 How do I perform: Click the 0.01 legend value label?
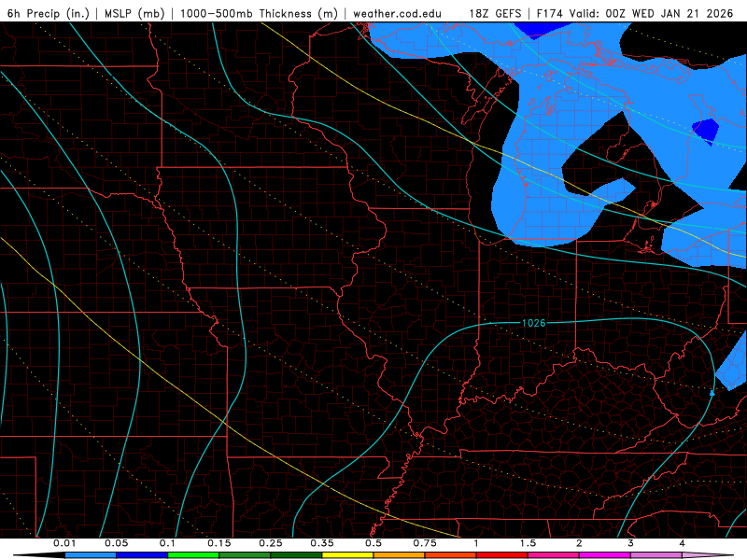click(x=64, y=543)
